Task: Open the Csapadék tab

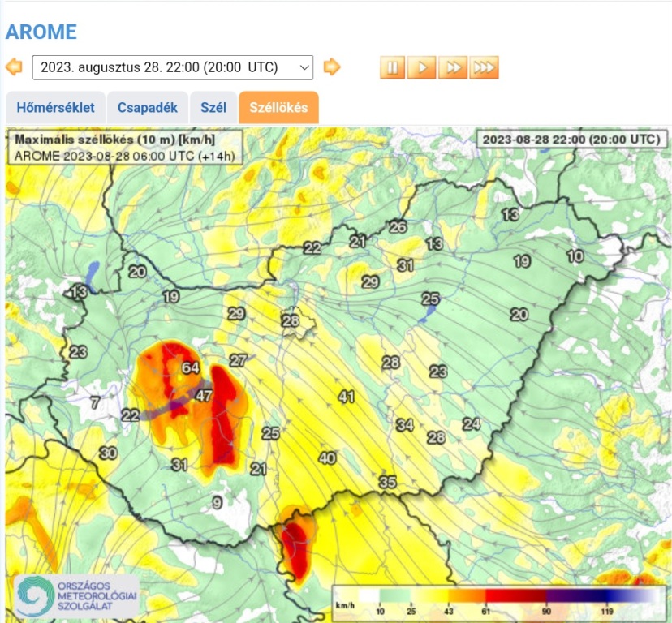Action: pos(147,107)
